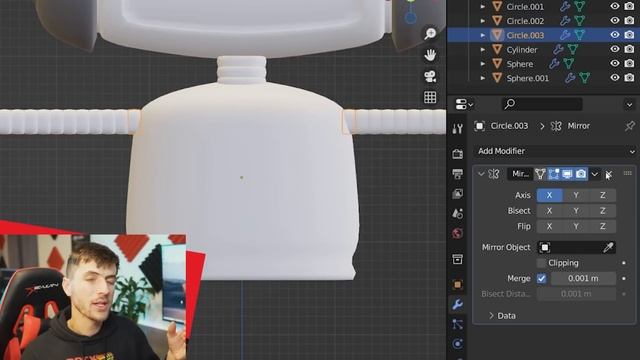Viewport: 640px width, 360px height.
Task: Toggle Circle.003 viewport visibility eye
Action: point(615,35)
